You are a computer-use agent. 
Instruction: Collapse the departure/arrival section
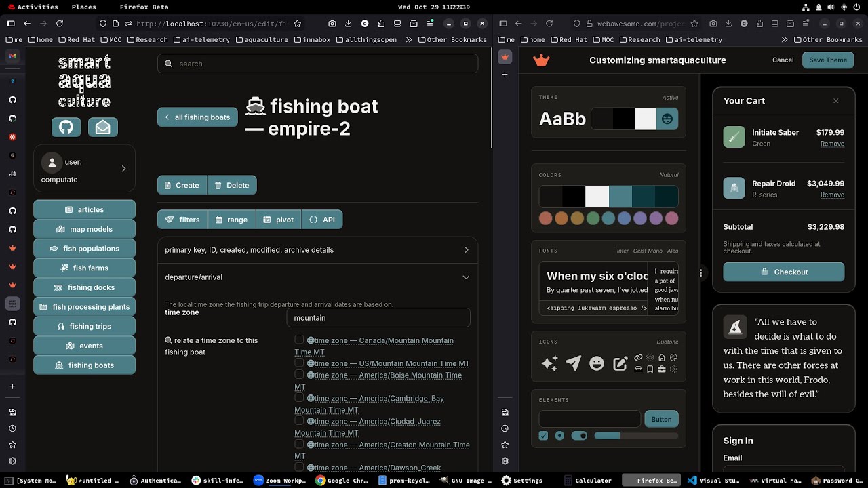317,277
